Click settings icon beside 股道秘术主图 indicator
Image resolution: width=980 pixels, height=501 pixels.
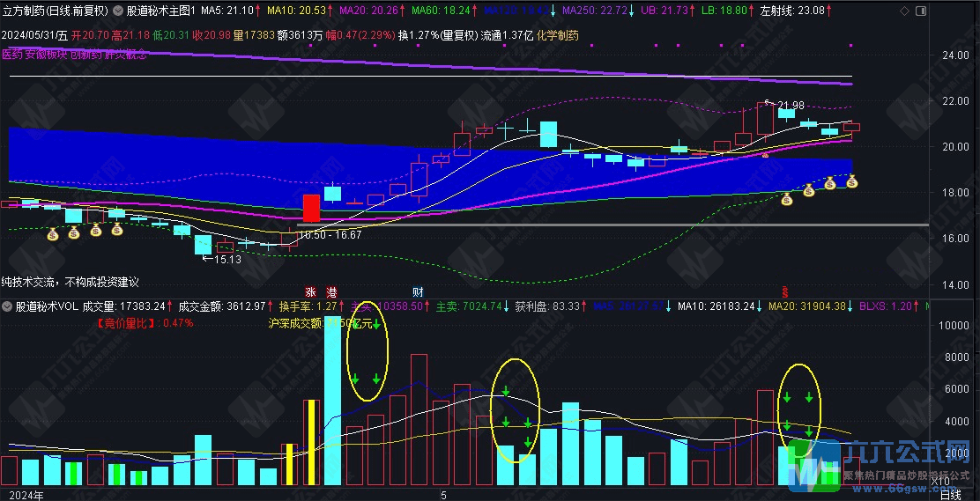(117, 11)
